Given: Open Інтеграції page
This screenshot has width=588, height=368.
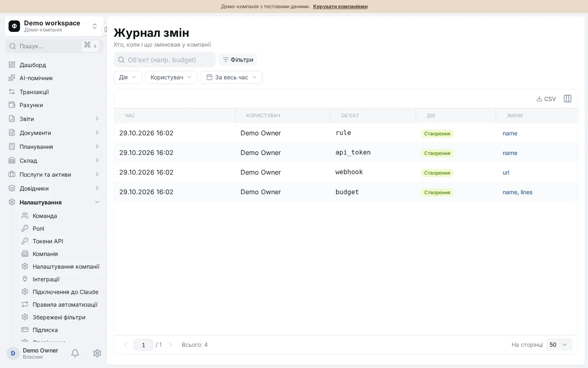Looking at the screenshot, I should [60, 279].
